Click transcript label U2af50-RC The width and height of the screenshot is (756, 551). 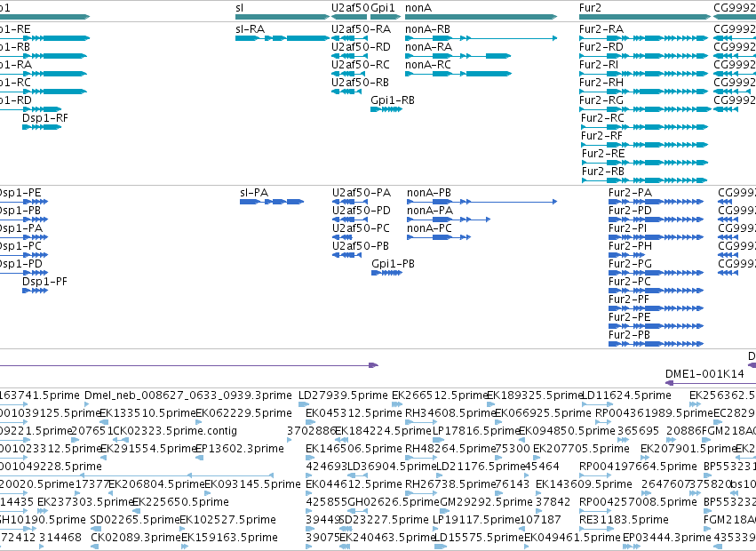(x=361, y=65)
